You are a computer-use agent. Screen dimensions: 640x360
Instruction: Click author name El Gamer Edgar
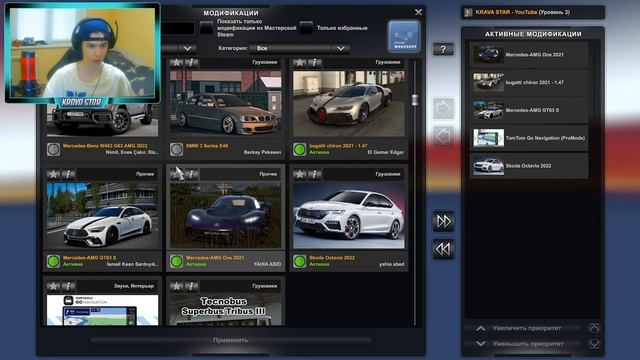(386, 152)
